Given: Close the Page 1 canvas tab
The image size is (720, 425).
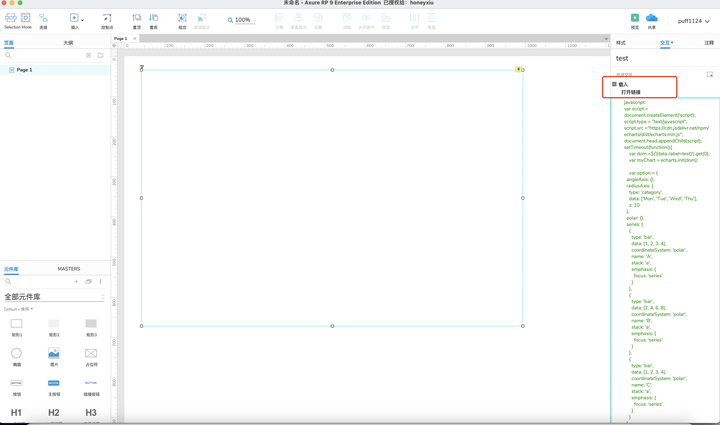Looking at the screenshot, I should [x=135, y=39].
